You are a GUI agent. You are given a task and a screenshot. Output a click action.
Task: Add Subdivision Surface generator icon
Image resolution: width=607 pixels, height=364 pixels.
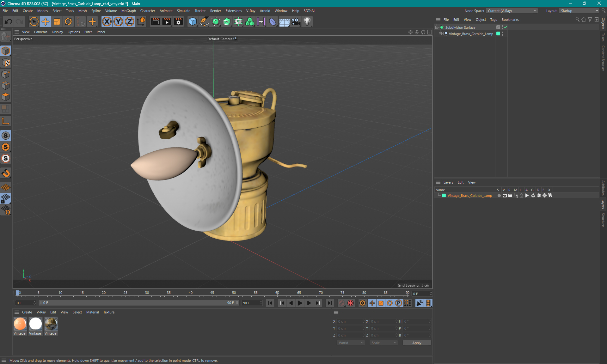coord(216,21)
